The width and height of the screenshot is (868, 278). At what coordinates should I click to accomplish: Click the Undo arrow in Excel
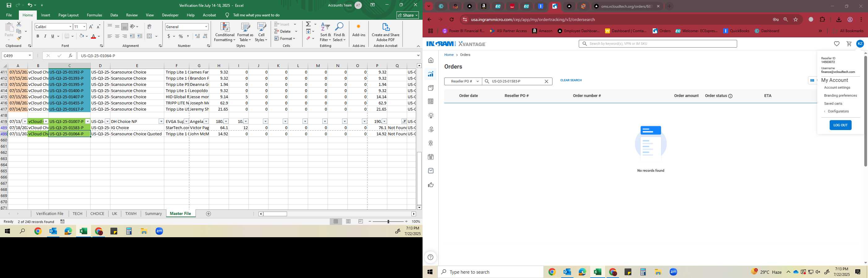pyautogui.click(x=30, y=5)
